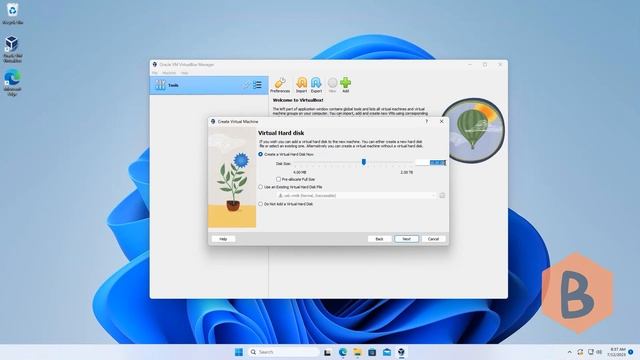Open the Oracle VM VirtualBox desktop shortcut
The height and width of the screenshot is (360, 640).
[x=12, y=49]
